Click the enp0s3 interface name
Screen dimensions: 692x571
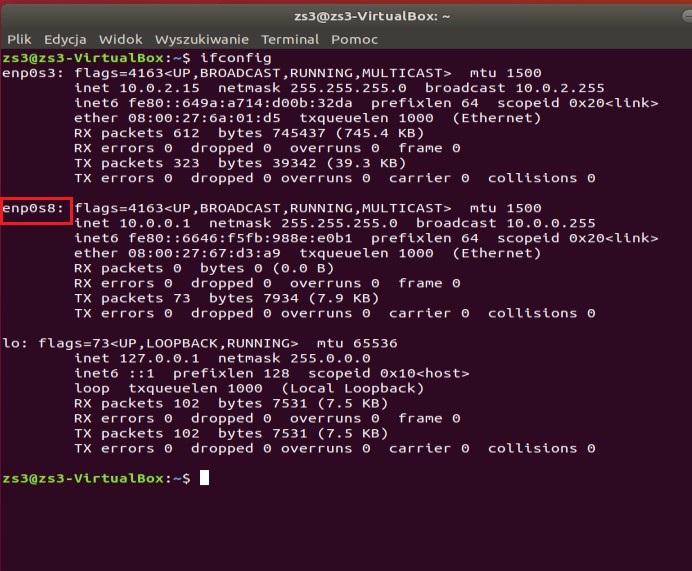[34, 73]
